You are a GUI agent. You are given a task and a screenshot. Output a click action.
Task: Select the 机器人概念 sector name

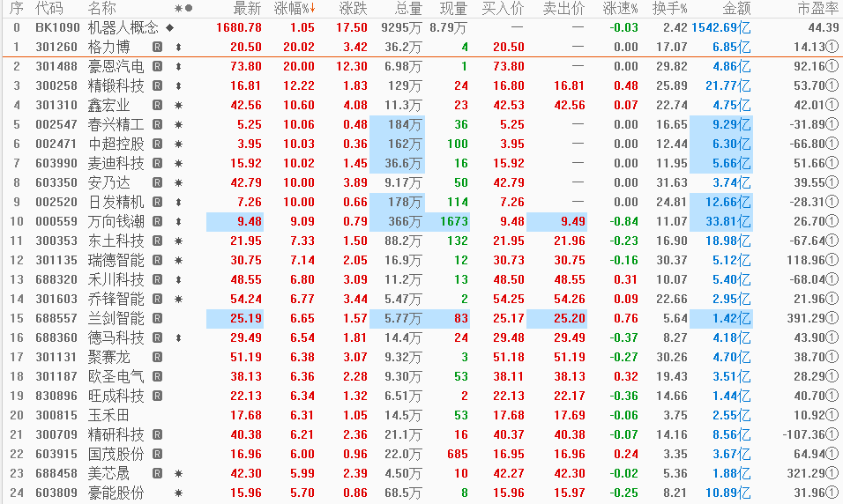(123, 27)
